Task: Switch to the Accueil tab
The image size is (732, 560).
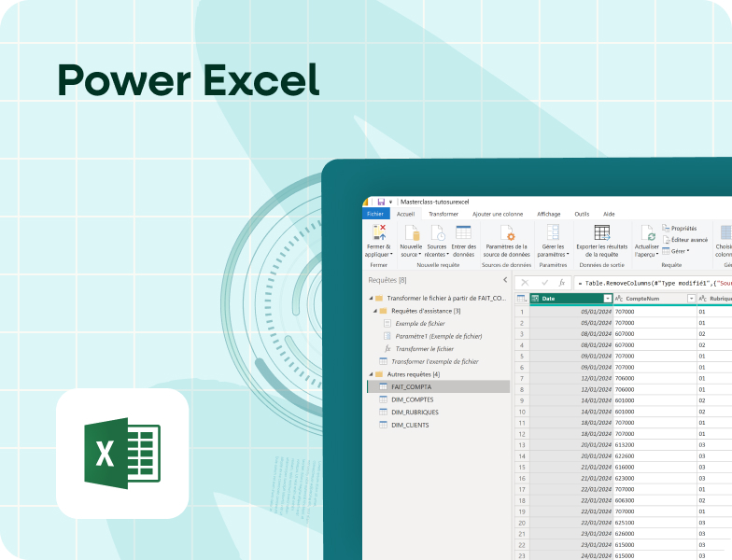Action: coord(405,214)
